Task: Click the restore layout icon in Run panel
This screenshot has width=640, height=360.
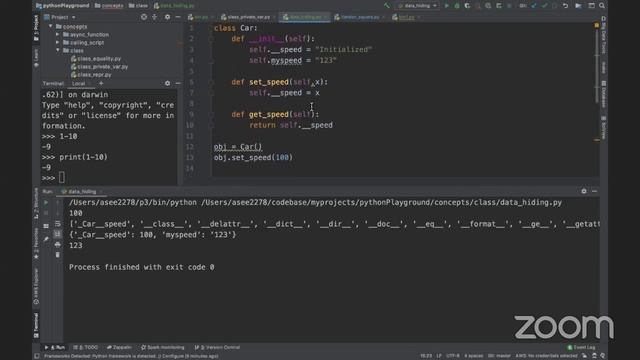Action: [x=46, y=226]
